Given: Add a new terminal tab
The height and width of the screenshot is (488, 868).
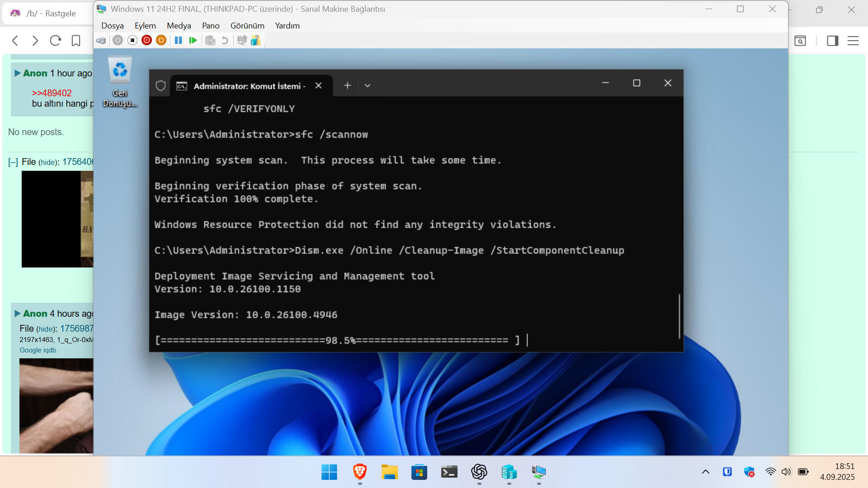Looking at the screenshot, I should tap(347, 85).
